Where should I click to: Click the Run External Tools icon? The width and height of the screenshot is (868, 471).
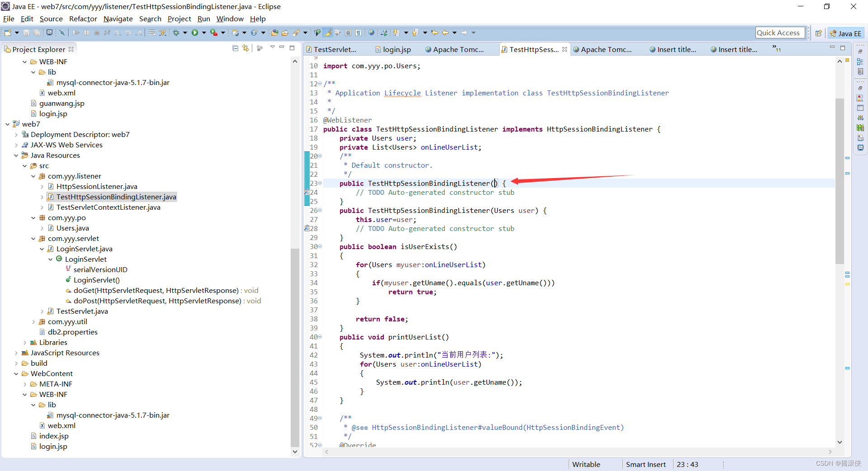[x=214, y=33]
